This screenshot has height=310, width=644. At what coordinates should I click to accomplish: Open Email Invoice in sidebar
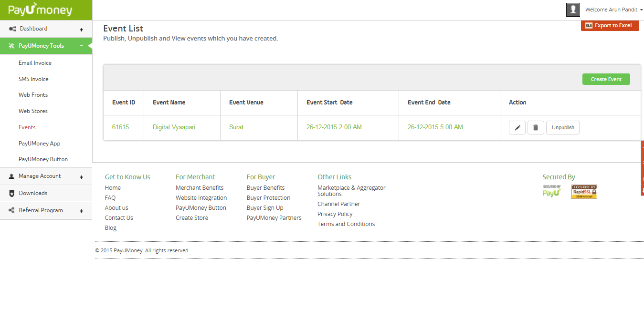pos(35,63)
